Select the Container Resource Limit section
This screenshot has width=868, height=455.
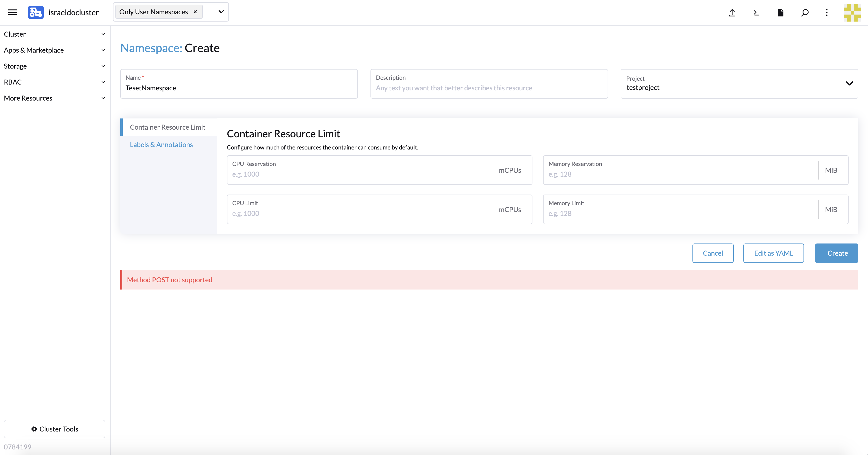[168, 127]
